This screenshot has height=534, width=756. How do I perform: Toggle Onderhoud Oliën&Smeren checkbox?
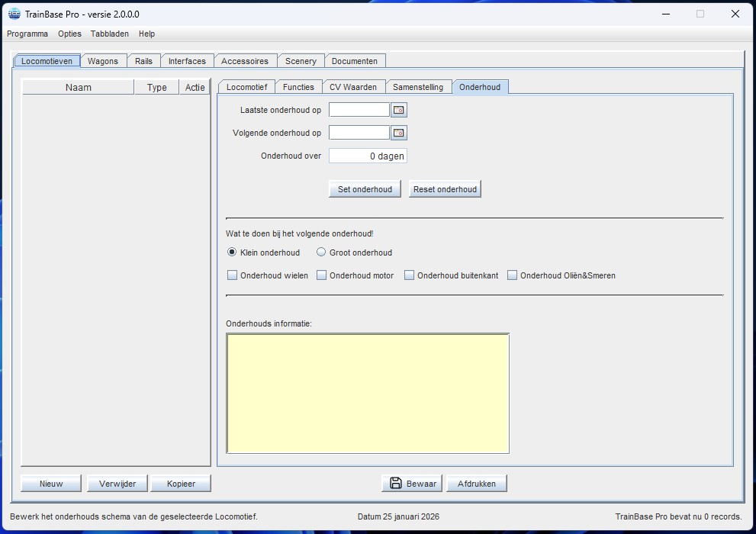[x=513, y=275]
